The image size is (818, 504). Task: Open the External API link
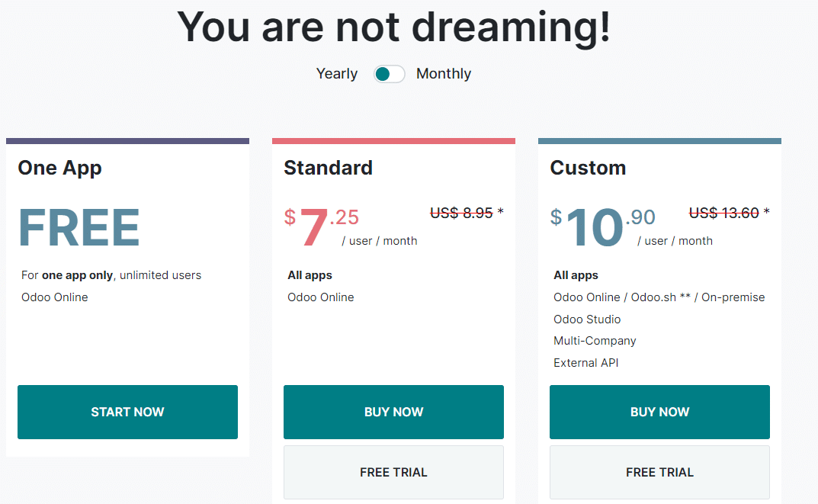tap(585, 363)
